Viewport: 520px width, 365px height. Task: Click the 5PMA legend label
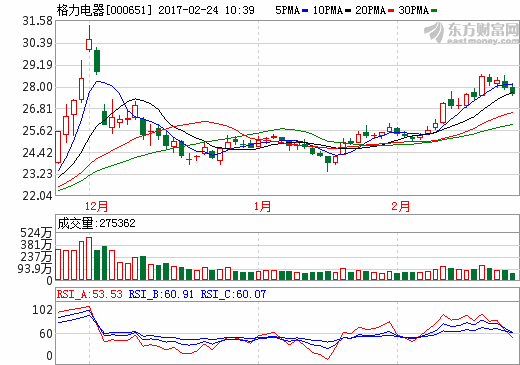click(288, 11)
